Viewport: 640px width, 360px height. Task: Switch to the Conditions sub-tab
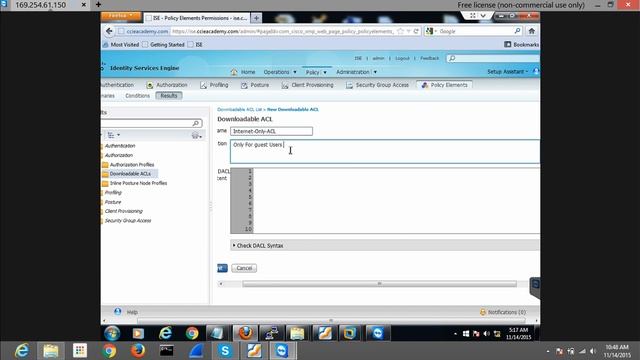[x=138, y=96]
